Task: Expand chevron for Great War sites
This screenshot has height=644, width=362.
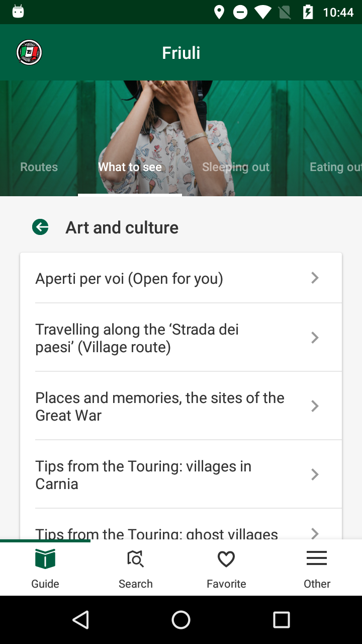Action: pos(315,406)
